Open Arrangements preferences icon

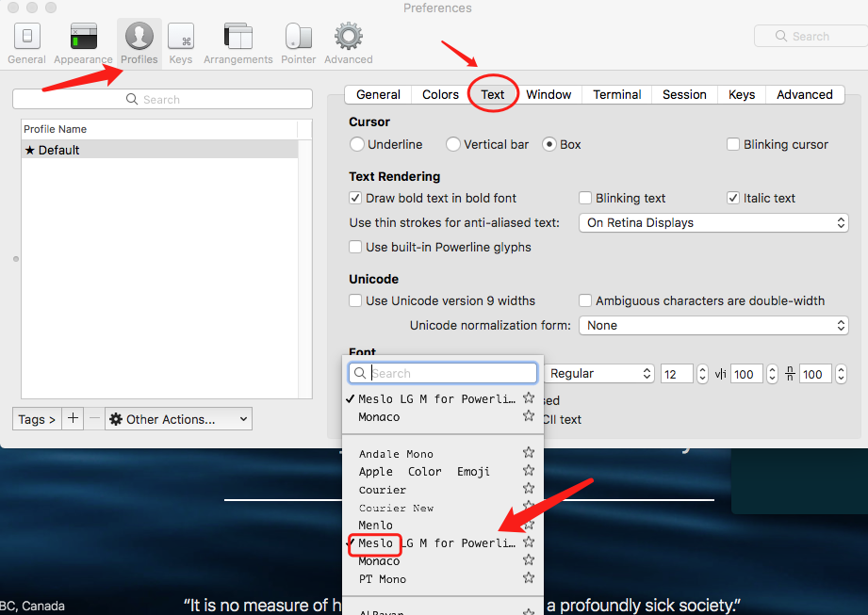238,43
